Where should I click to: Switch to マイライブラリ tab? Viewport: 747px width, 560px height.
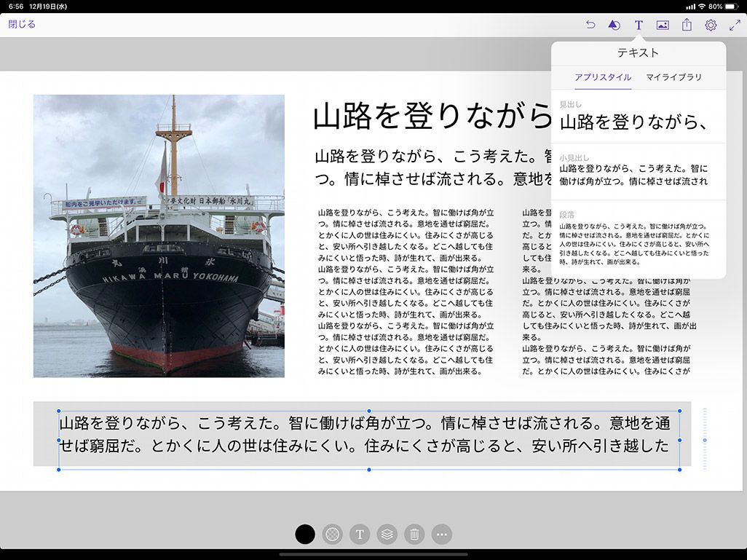coord(673,77)
